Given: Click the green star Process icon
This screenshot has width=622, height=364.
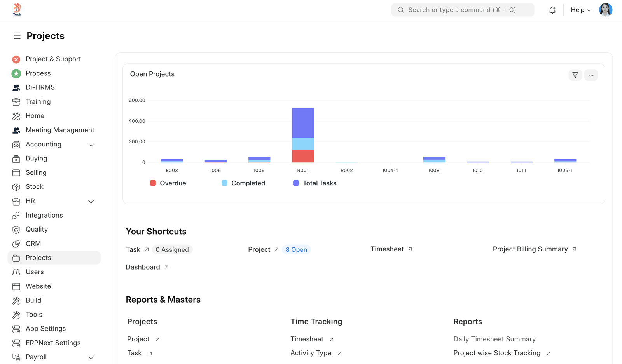Looking at the screenshot, I should click(x=16, y=73).
